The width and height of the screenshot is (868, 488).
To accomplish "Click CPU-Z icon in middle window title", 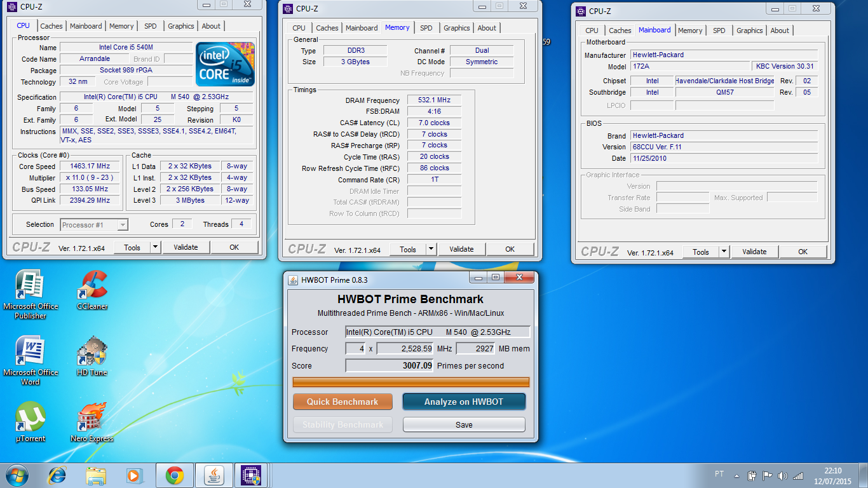I will (x=288, y=9).
